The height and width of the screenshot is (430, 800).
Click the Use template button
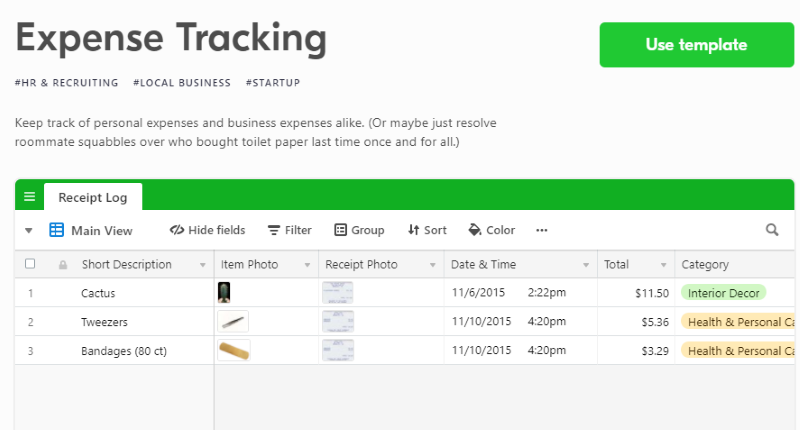coord(696,45)
